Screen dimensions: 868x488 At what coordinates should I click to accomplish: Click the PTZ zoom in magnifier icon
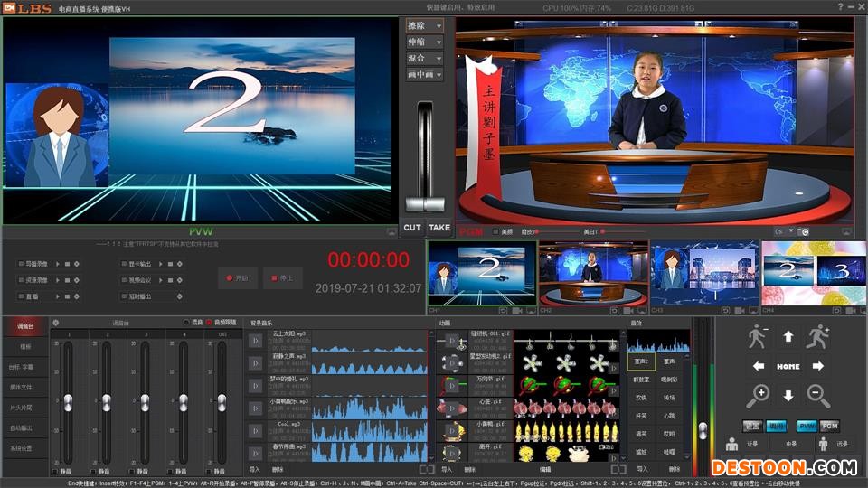tap(759, 395)
